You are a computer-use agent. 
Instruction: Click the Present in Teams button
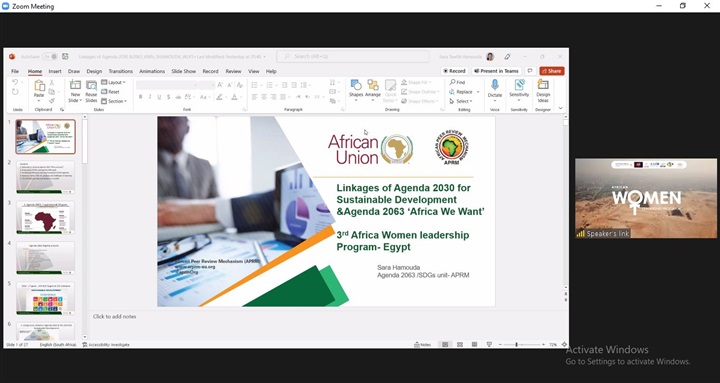coord(496,71)
